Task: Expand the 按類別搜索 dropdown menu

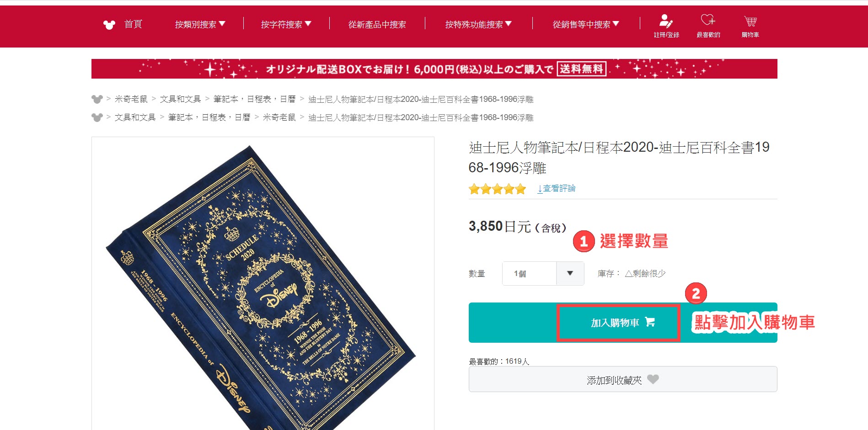Action: point(200,24)
